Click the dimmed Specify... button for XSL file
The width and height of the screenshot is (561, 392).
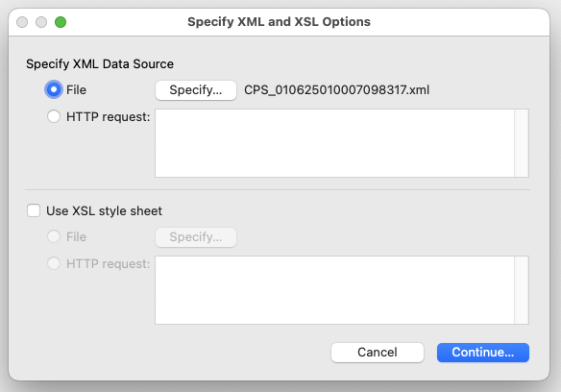pos(196,237)
